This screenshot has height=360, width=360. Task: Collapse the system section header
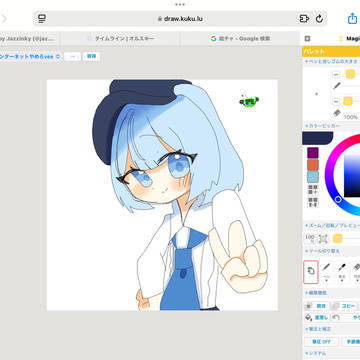315,353
